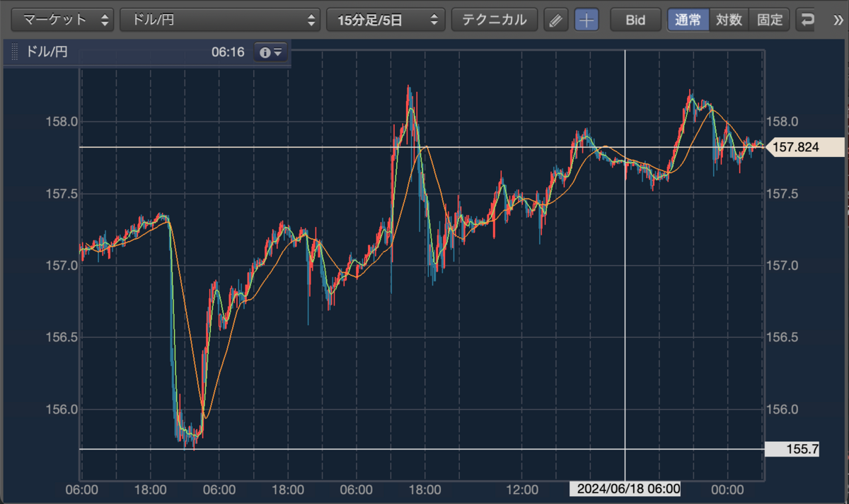The image size is (849, 504).
Task: Click the panel grip handle beside ドル/円
Action: click(15, 52)
